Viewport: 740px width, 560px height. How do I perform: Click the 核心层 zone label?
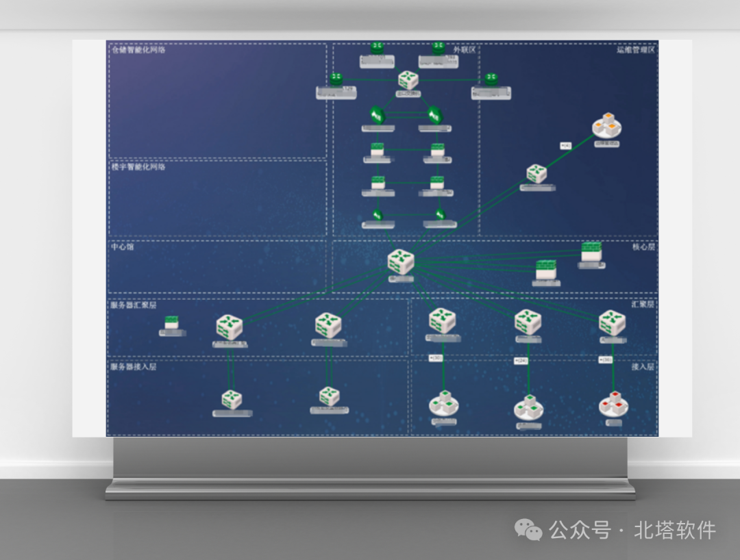(643, 247)
